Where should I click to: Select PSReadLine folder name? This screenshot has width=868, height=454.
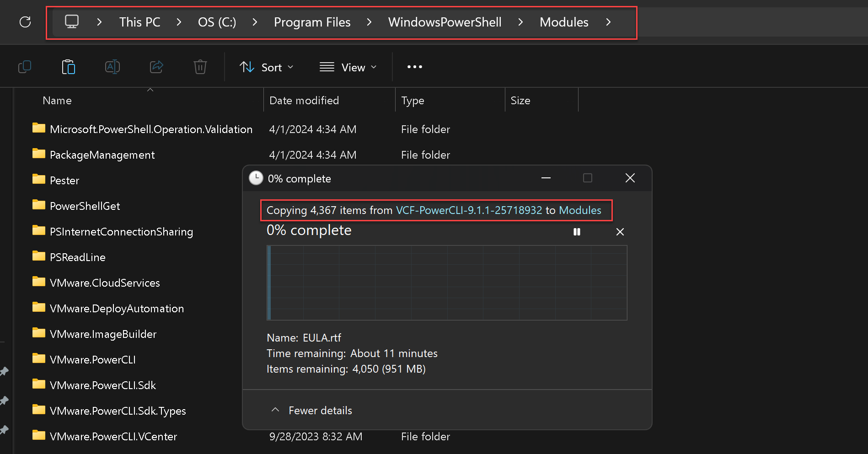pyautogui.click(x=77, y=257)
